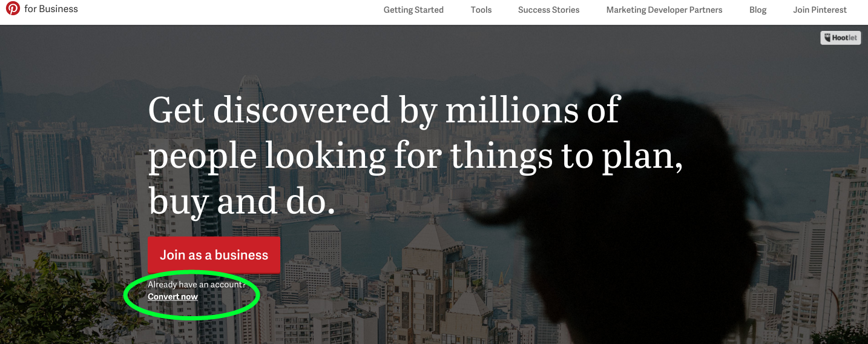Click the 'buy and do.' headline line
The height and width of the screenshot is (344, 868).
[242, 202]
